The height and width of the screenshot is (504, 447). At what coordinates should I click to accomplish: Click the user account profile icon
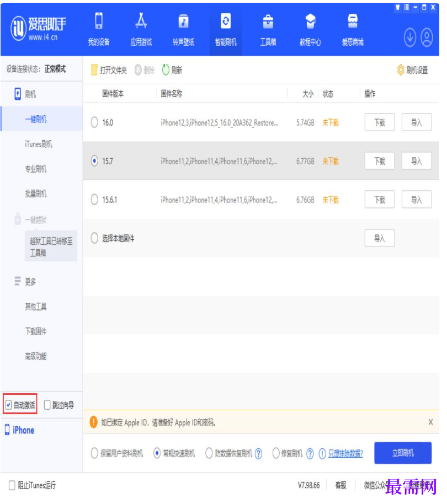pos(427,37)
